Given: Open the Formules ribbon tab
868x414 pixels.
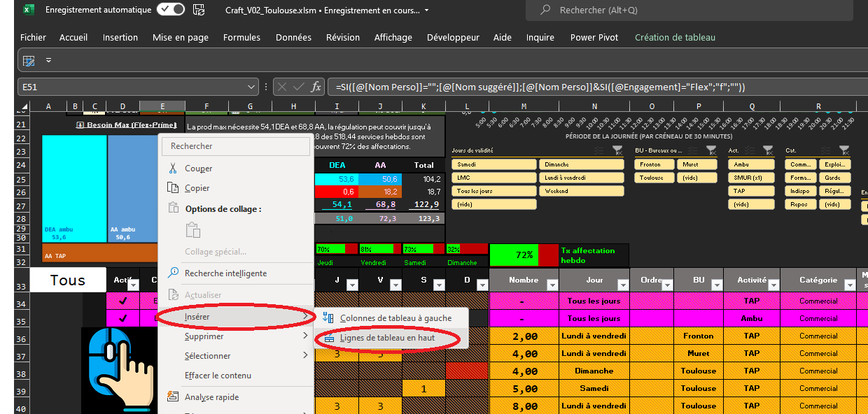Looking at the screenshot, I should pyautogui.click(x=241, y=38).
